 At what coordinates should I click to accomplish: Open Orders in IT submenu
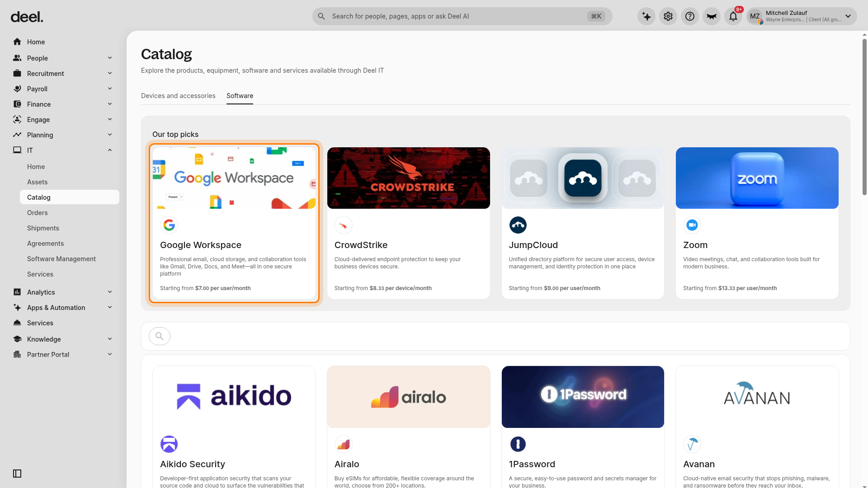70,213
